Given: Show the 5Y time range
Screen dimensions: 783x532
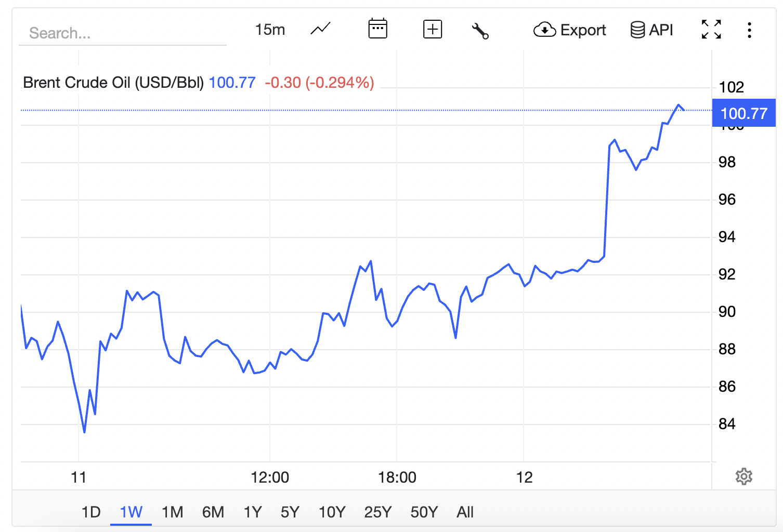Looking at the screenshot, I should click(290, 512).
